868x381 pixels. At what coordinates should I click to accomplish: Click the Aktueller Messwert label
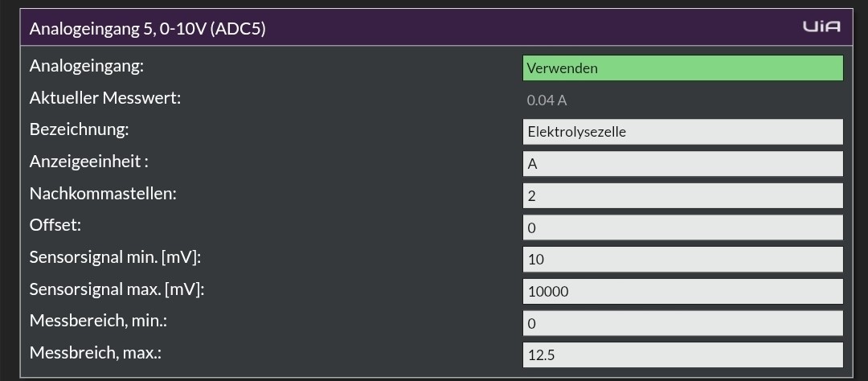105,98
